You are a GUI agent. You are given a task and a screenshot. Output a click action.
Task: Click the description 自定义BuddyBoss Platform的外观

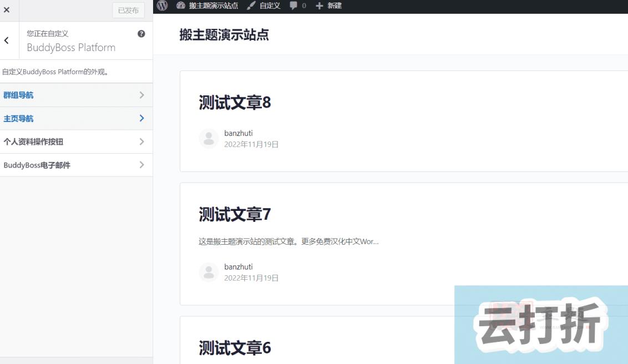[x=55, y=72]
